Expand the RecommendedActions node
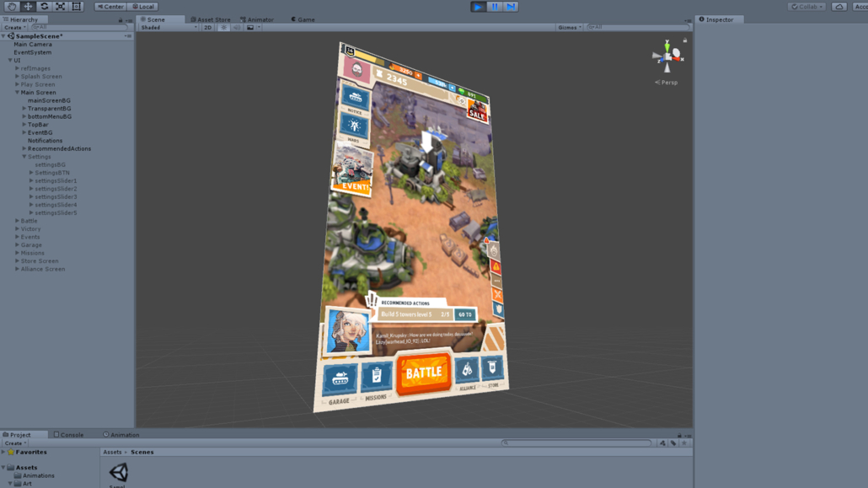 24,148
